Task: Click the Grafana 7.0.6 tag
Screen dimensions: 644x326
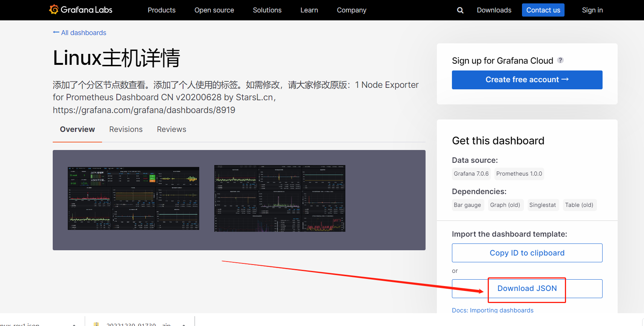Action: pos(471,174)
